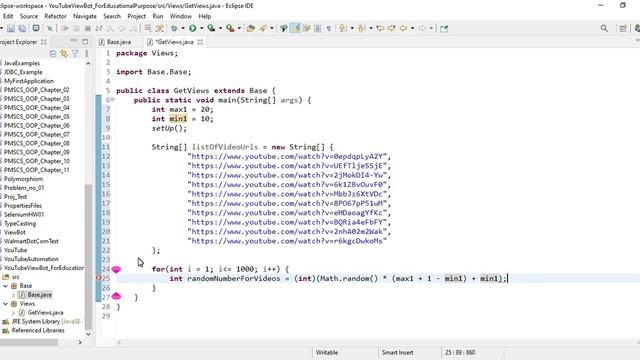The height and width of the screenshot is (360, 640).
Task: Select Base.java in Project Explorer
Action: tap(40, 295)
